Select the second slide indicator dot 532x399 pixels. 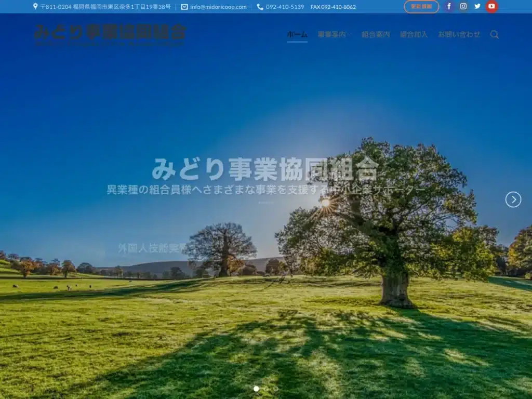pyautogui.click(x=266, y=389)
